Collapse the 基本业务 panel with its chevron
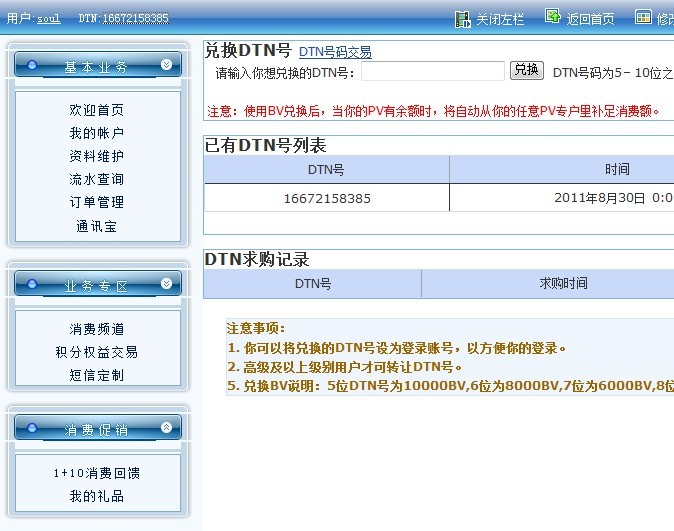This screenshot has width=674, height=531. pyautogui.click(x=166, y=64)
